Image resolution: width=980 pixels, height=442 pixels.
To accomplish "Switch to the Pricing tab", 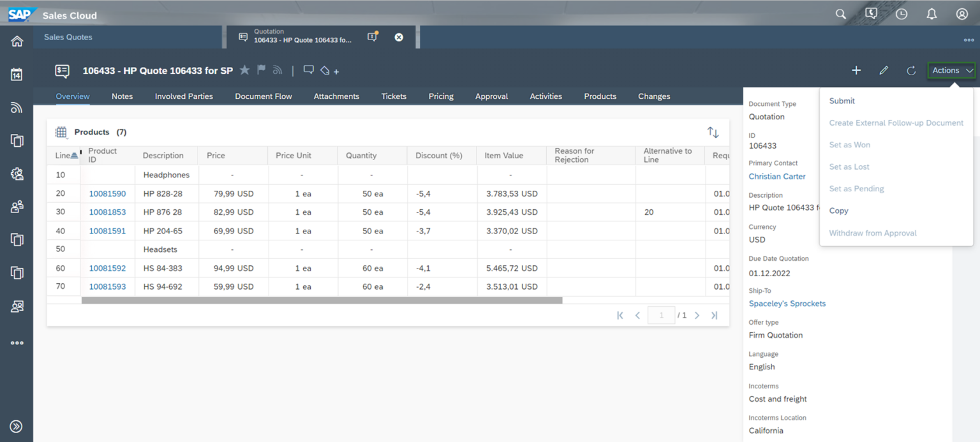I will pos(441,96).
